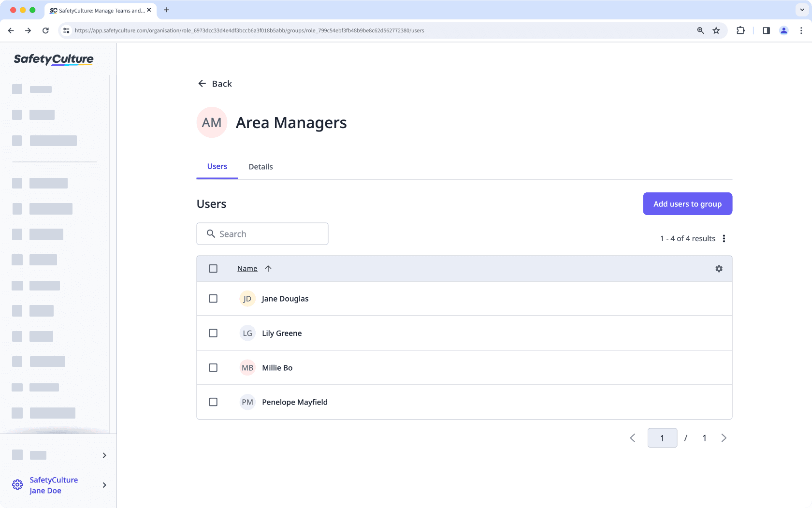The height and width of the screenshot is (508, 812).
Task: Open the browser's three-dot menu
Action: tap(801, 30)
